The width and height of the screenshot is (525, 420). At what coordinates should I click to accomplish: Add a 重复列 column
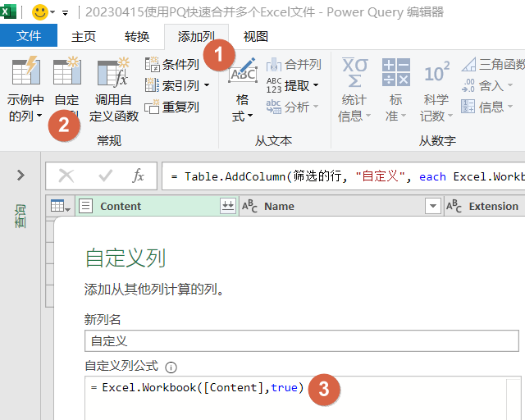tap(172, 107)
